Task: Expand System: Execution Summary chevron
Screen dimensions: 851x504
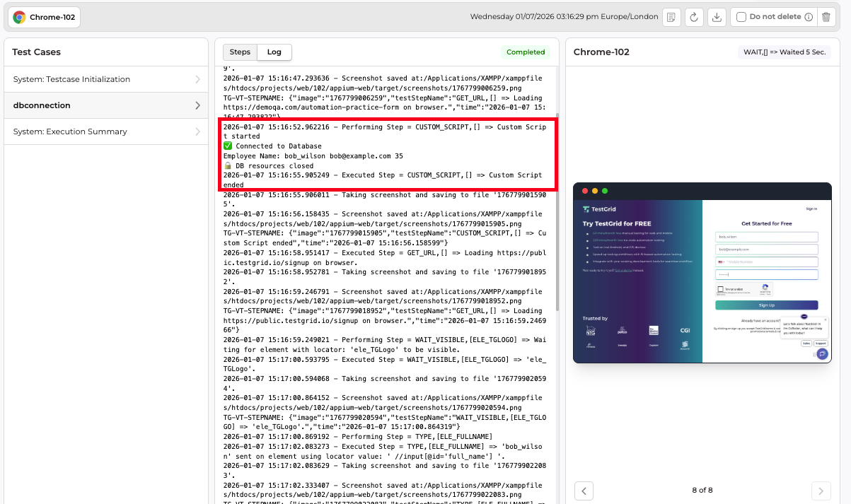Action: click(198, 132)
